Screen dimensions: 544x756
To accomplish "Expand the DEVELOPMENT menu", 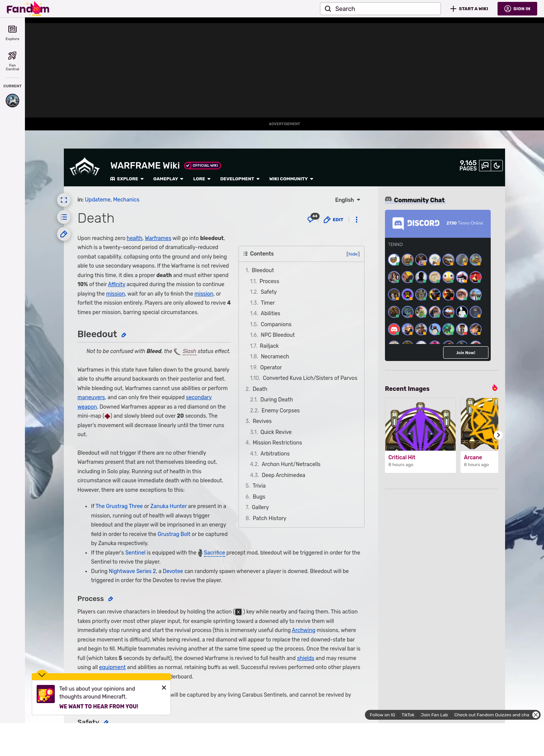I will pyautogui.click(x=240, y=179).
